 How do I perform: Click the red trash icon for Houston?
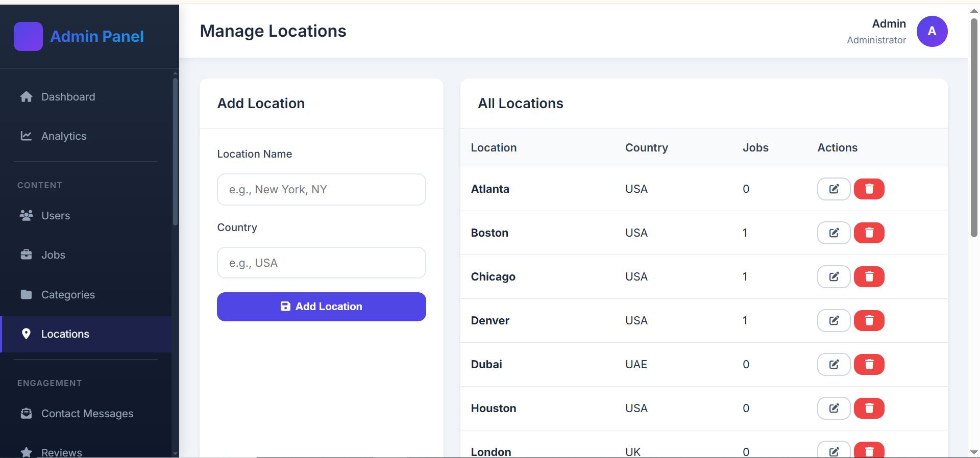pos(869,409)
